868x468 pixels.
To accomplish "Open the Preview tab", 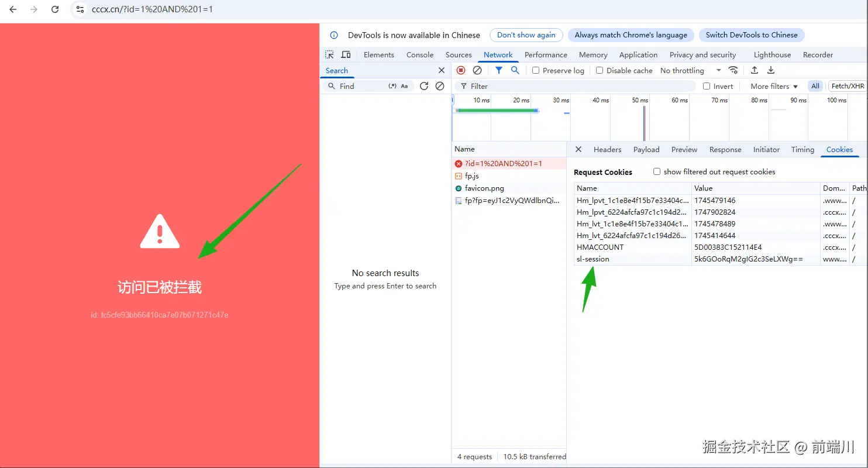I will [684, 149].
